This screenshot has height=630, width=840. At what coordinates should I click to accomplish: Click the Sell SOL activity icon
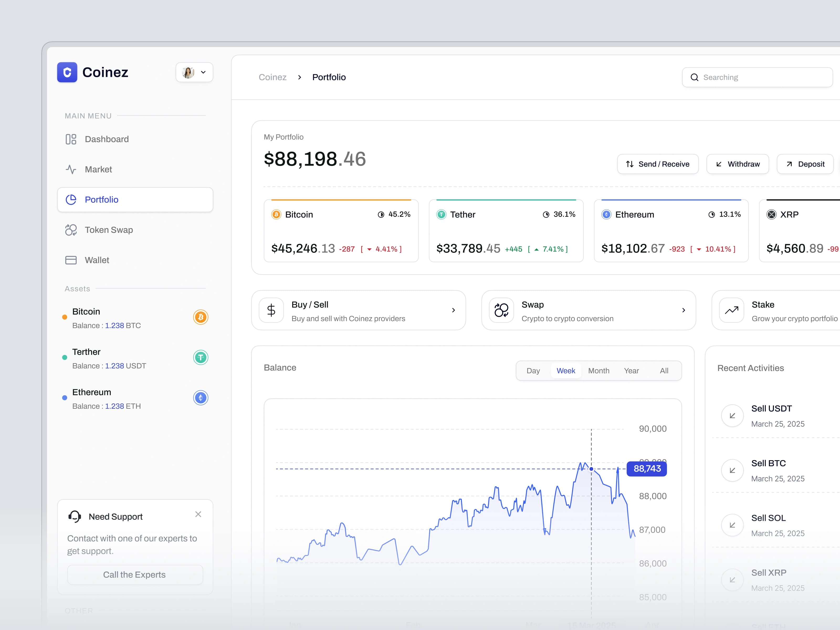click(733, 525)
